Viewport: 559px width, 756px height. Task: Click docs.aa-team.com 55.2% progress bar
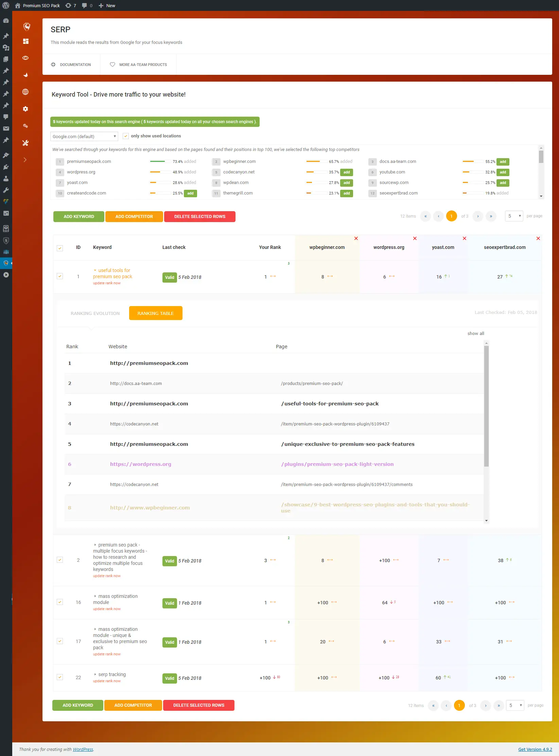click(473, 162)
